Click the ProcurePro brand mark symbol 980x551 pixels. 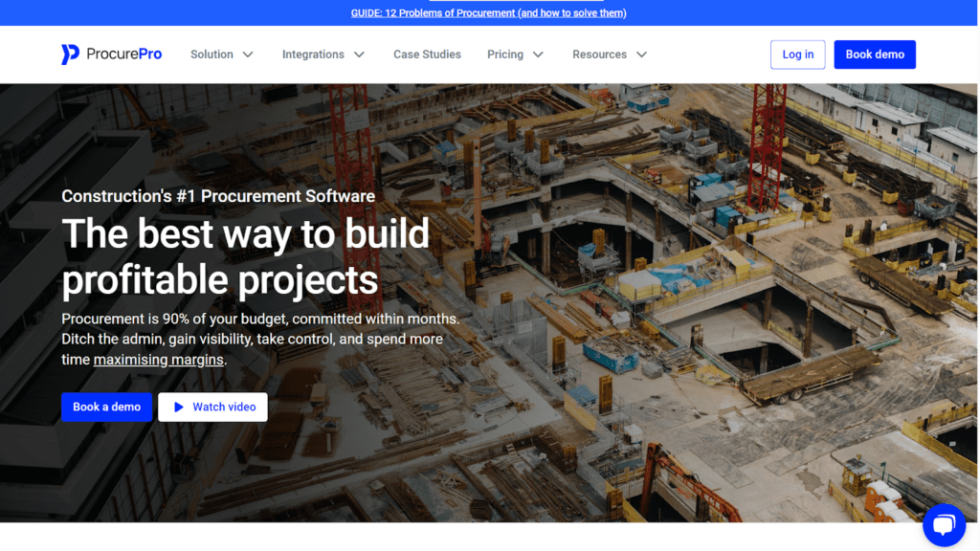pos(69,54)
